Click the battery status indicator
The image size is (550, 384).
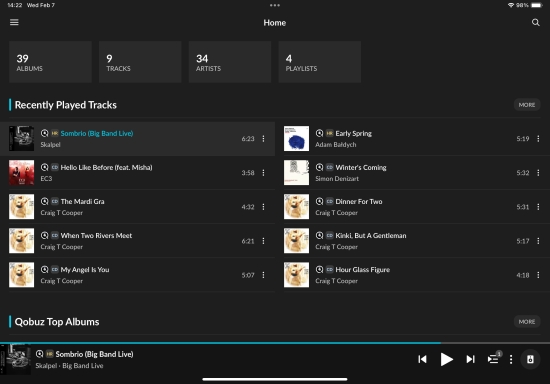537,5
